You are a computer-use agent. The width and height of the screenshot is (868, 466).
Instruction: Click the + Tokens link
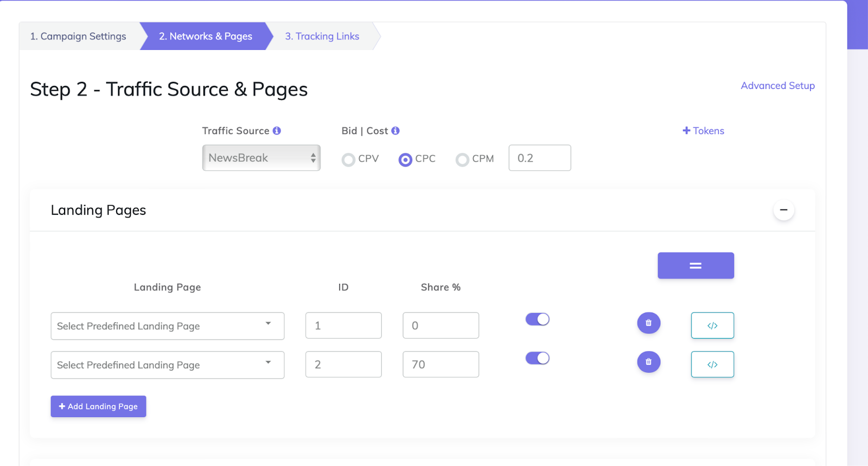point(703,131)
